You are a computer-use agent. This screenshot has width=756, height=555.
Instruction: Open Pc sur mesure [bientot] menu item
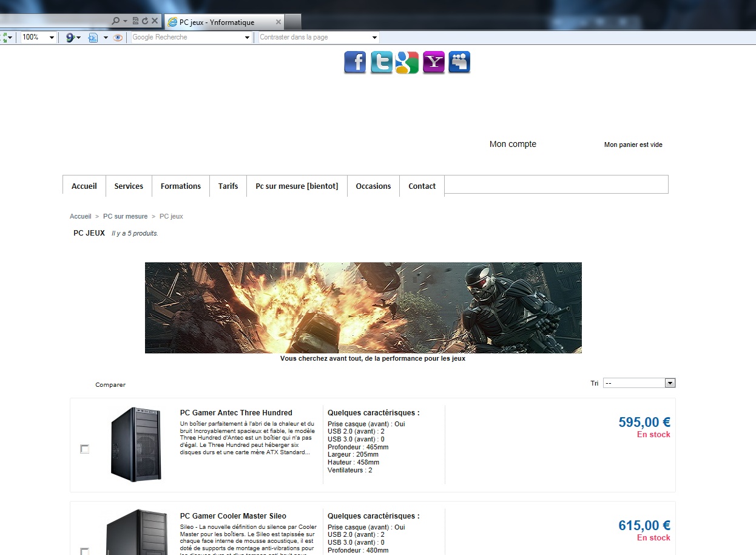click(x=297, y=186)
